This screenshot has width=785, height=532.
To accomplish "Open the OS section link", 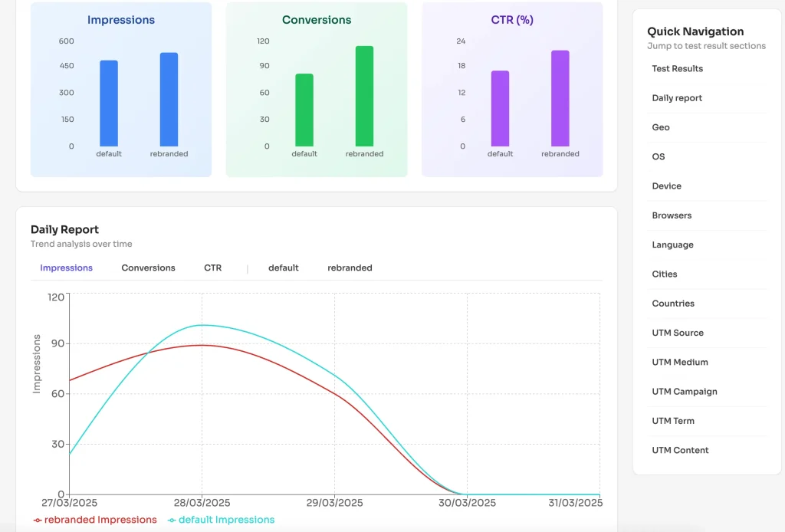I will (659, 157).
